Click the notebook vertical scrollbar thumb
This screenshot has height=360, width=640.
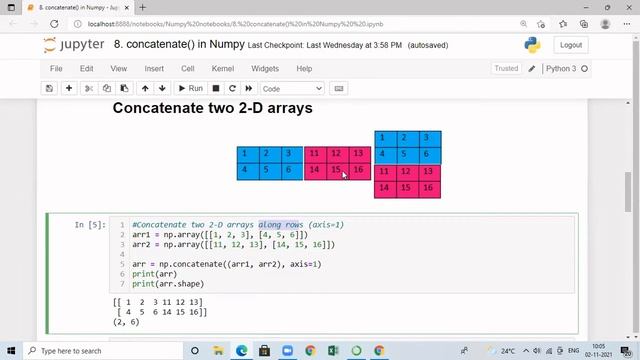[628, 192]
